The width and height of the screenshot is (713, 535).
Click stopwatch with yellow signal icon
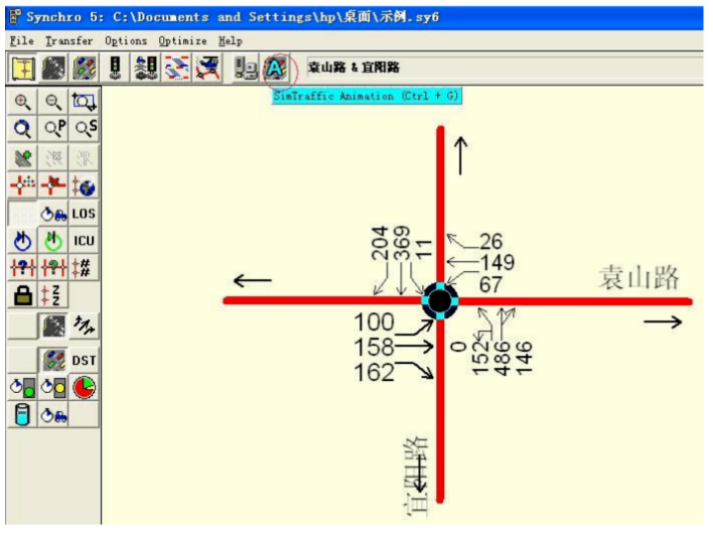(x=53, y=388)
